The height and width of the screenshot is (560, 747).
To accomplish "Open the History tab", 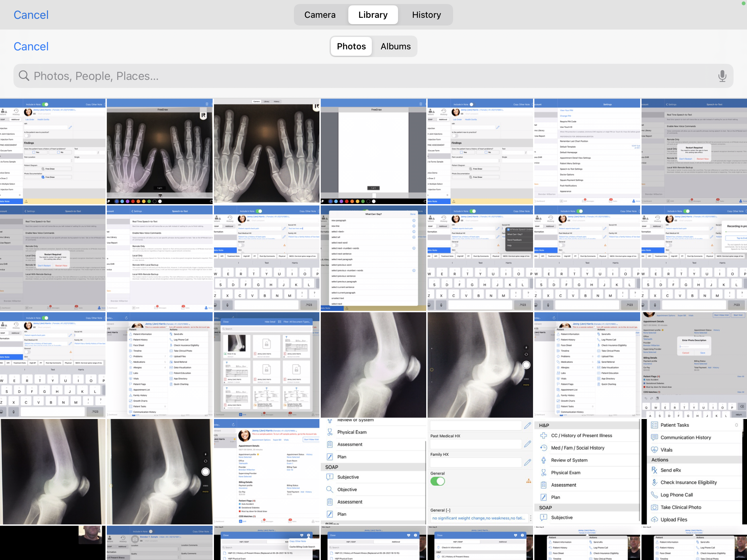I will [x=426, y=15].
